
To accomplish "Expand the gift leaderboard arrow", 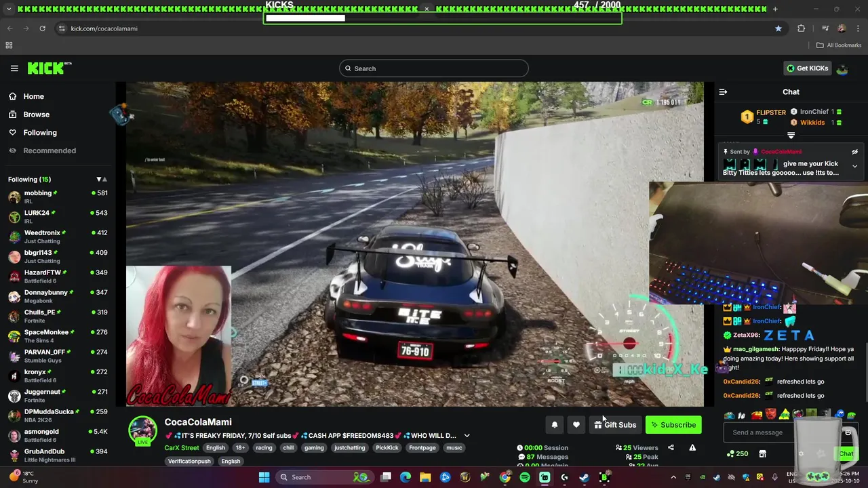I will pos(791,136).
